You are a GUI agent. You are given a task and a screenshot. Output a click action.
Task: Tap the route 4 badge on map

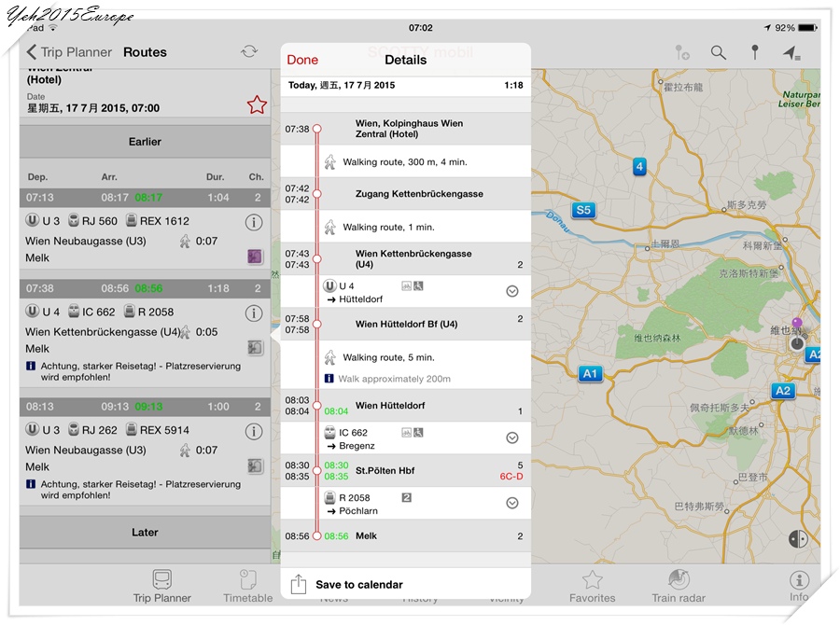coord(639,167)
